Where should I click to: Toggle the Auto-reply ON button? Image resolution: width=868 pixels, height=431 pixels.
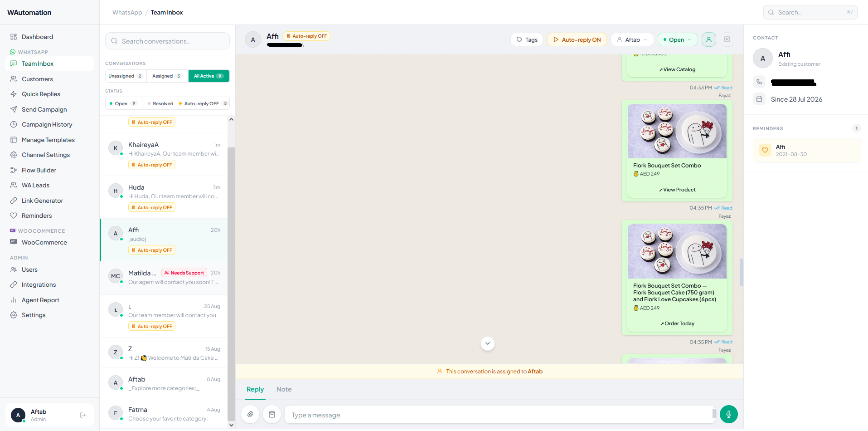pos(577,39)
